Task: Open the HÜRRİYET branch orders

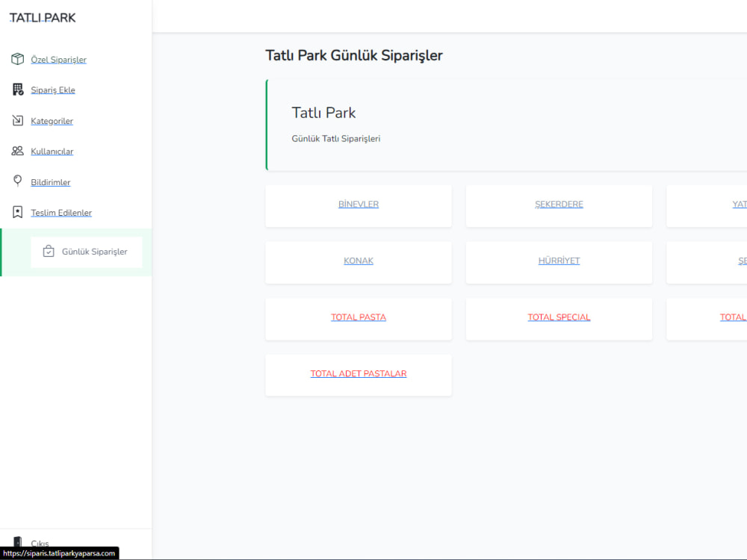Action: click(559, 261)
